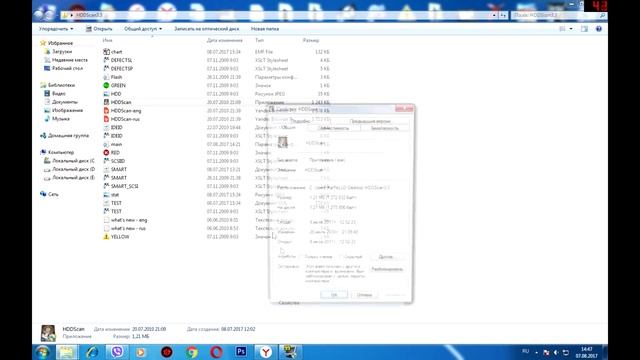Open 'Изображения' library in the navigation pane
Screen dimensions: 640x360
pos(67,111)
